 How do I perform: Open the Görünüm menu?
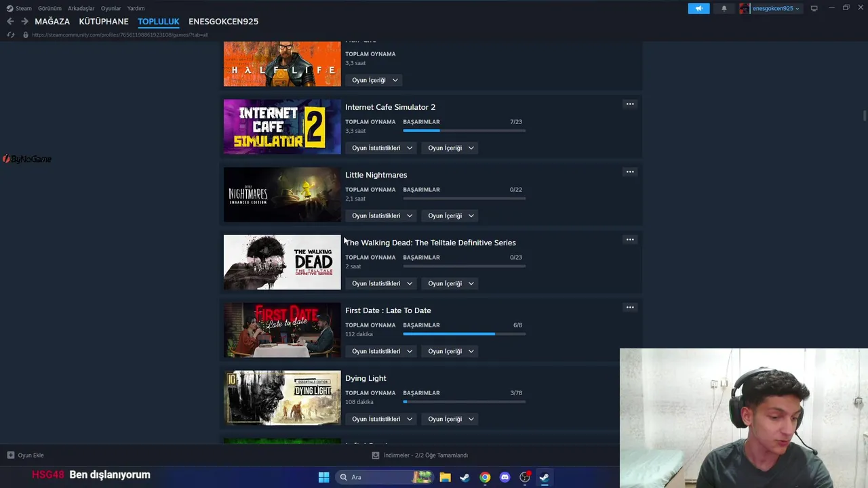(x=50, y=8)
